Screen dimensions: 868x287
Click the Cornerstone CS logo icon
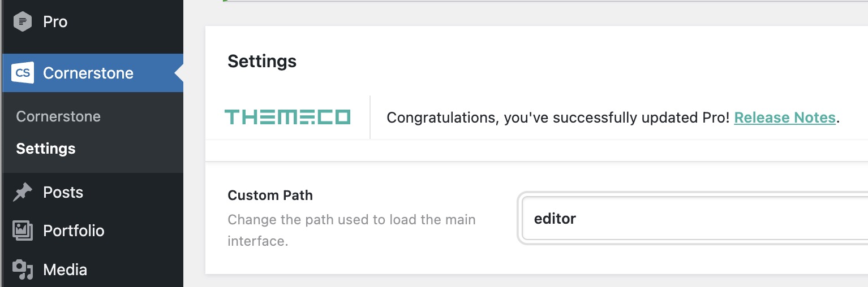pos(23,73)
